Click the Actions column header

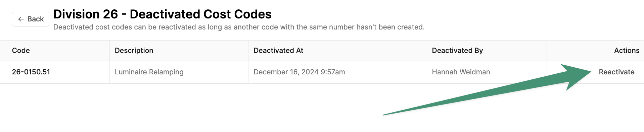(627, 51)
